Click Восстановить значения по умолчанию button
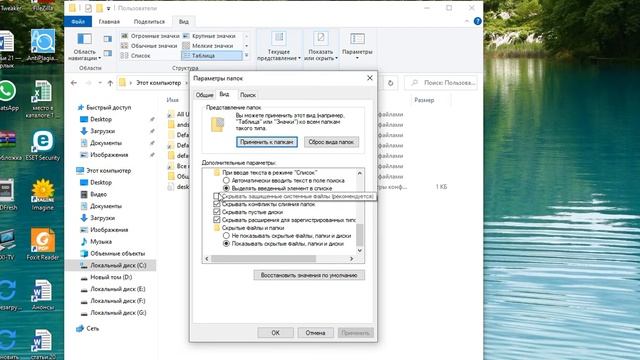Screen dimensions: 640x360 [309, 276]
